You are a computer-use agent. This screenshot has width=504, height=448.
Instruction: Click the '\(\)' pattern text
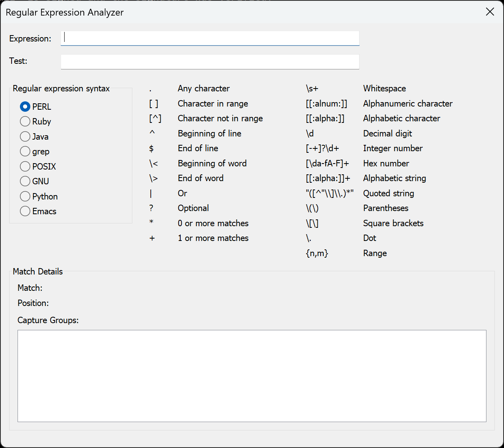312,208
